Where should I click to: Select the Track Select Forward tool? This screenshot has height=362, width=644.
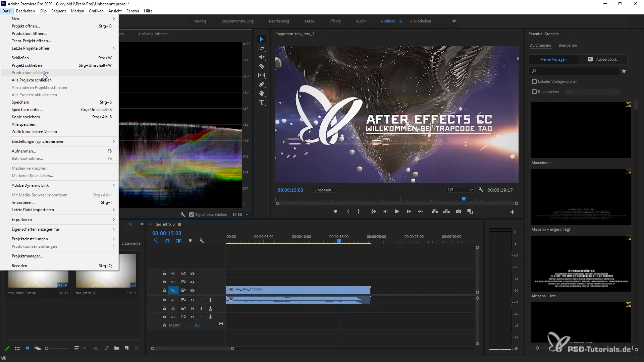coord(262,48)
